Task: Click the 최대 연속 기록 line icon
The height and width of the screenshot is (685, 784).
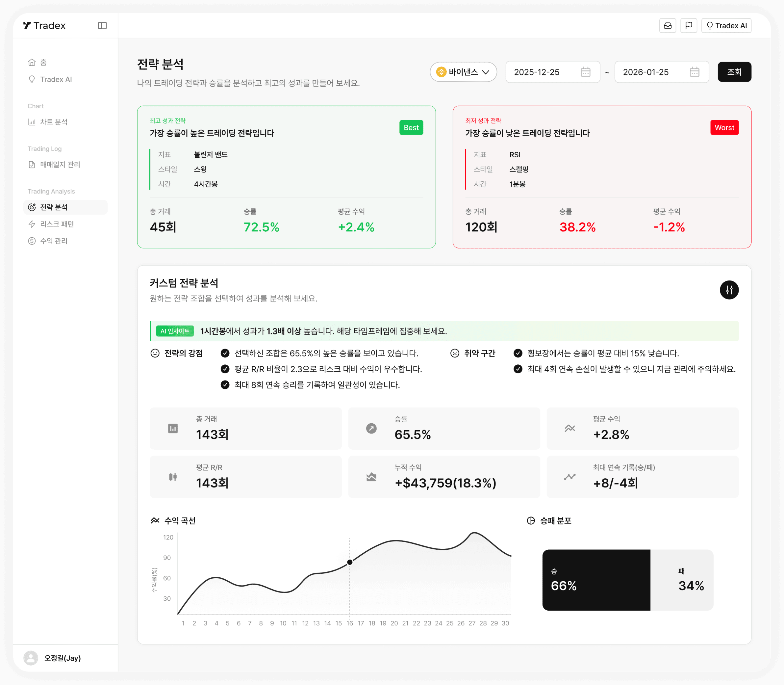Action: [570, 477]
